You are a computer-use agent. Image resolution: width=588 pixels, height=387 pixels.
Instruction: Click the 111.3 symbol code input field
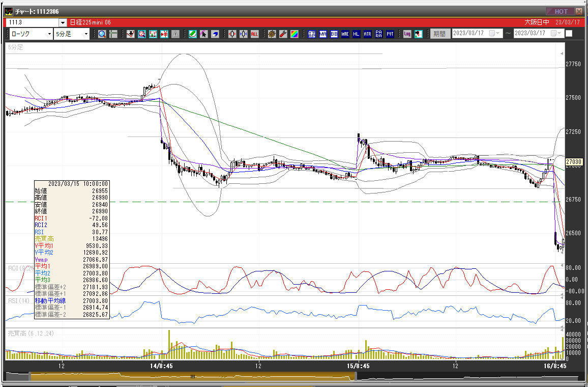click(33, 22)
